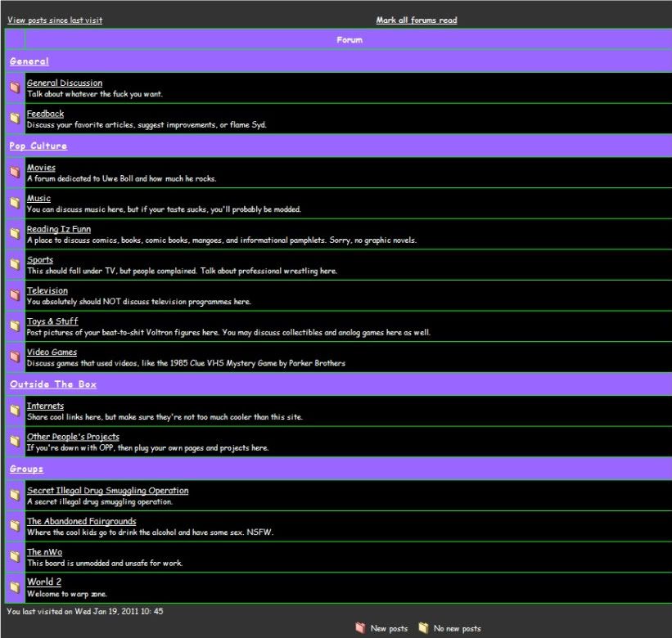Click folder icon next to Television
The image size is (672, 638).
[x=15, y=294]
